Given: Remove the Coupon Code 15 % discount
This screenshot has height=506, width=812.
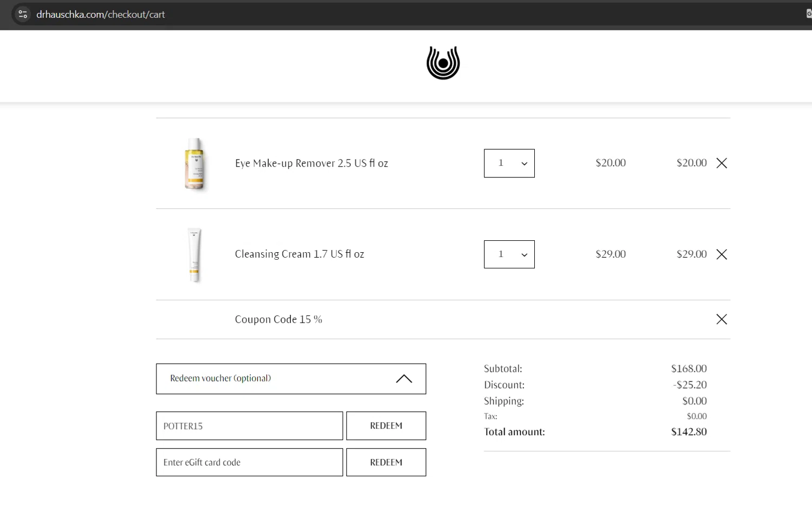Looking at the screenshot, I should pos(722,319).
